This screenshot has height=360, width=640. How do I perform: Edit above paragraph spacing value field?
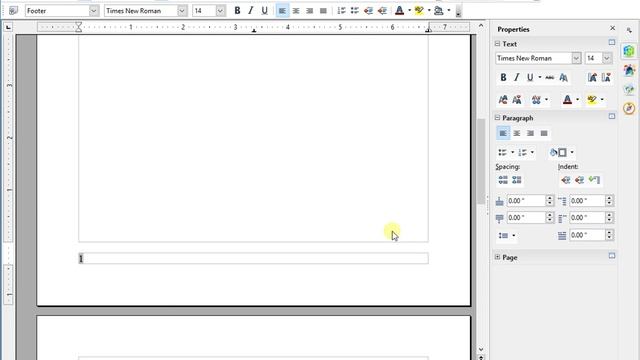(526, 201)
